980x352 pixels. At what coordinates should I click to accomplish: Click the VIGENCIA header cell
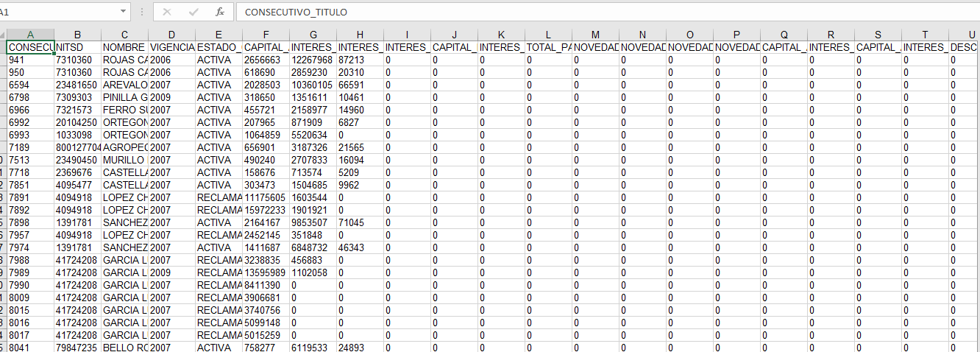point(171,47)
